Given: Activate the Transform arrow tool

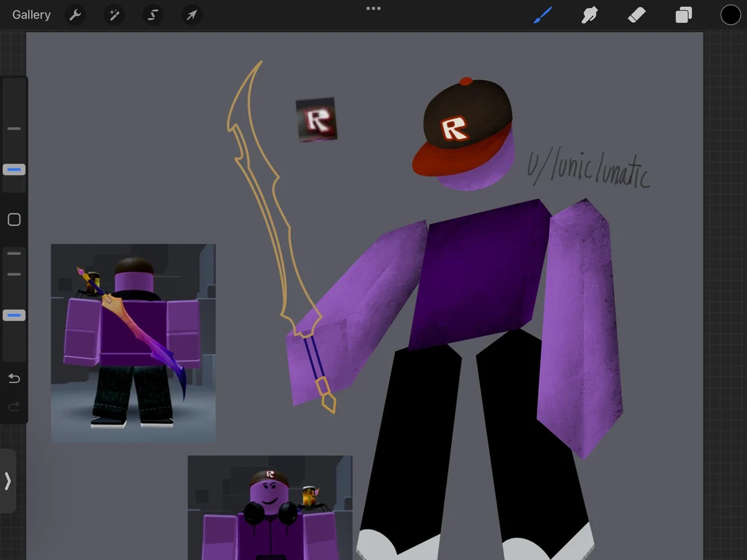Looking at the screenshot, I should [x=191, y=15].
